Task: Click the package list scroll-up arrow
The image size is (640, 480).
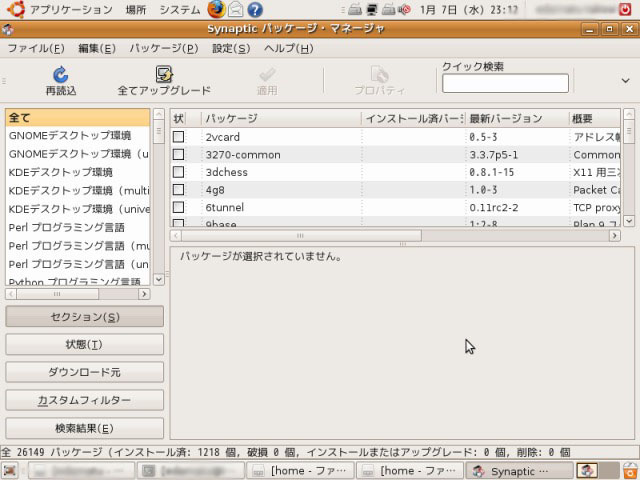Action: [629, 114]
